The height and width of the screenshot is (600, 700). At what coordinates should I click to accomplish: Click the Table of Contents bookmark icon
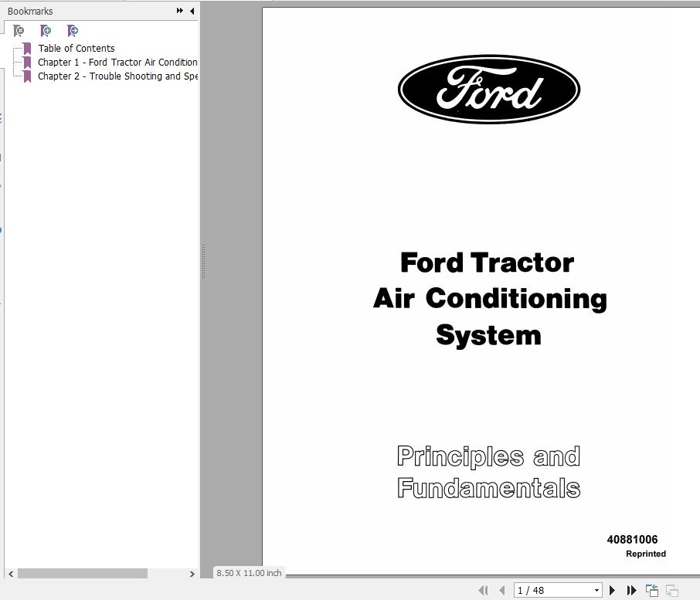(x=25, y=48)
